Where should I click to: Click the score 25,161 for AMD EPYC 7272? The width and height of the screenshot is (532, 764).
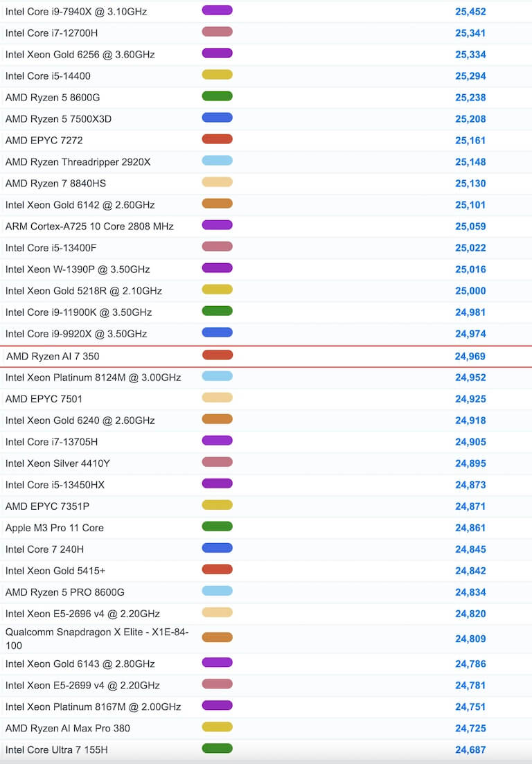(x=470, y=141)
